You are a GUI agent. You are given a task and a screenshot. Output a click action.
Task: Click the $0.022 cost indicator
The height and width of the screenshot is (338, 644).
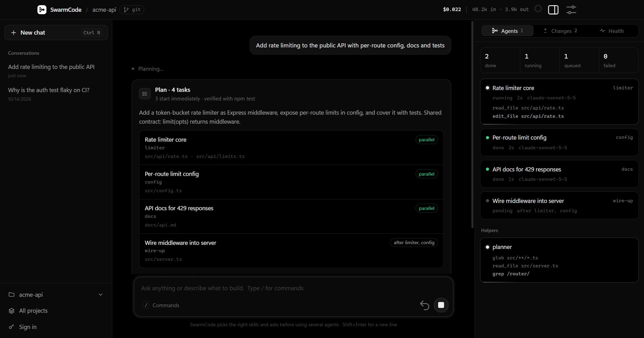click(x=452, y=9)
